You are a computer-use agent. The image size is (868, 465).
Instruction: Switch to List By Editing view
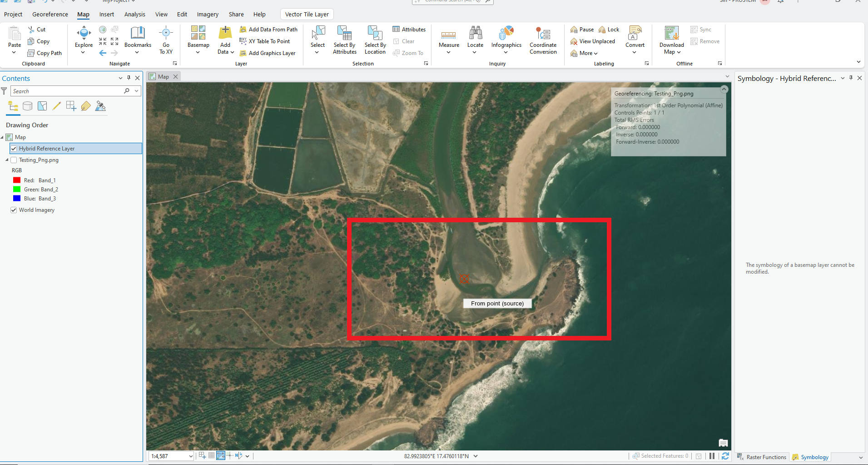57,106
